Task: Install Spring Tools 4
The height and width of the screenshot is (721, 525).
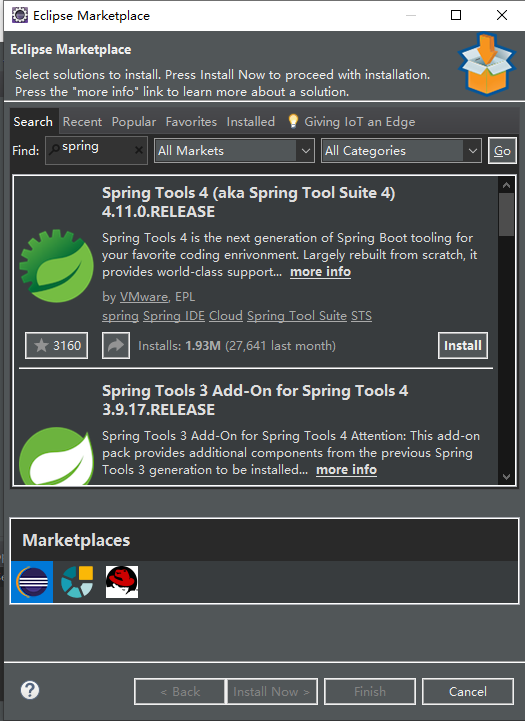Action: pyautogui.click(x=462, y=345)
